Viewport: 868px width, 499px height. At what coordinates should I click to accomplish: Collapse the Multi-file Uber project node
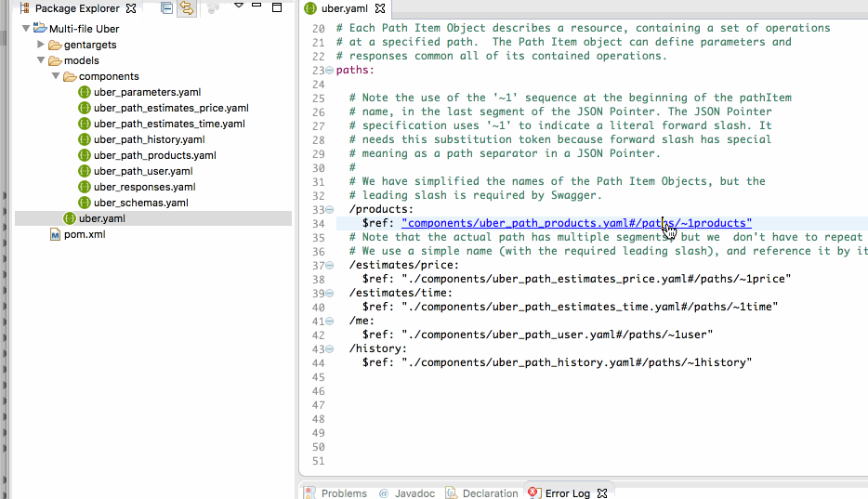coord(25,28)
